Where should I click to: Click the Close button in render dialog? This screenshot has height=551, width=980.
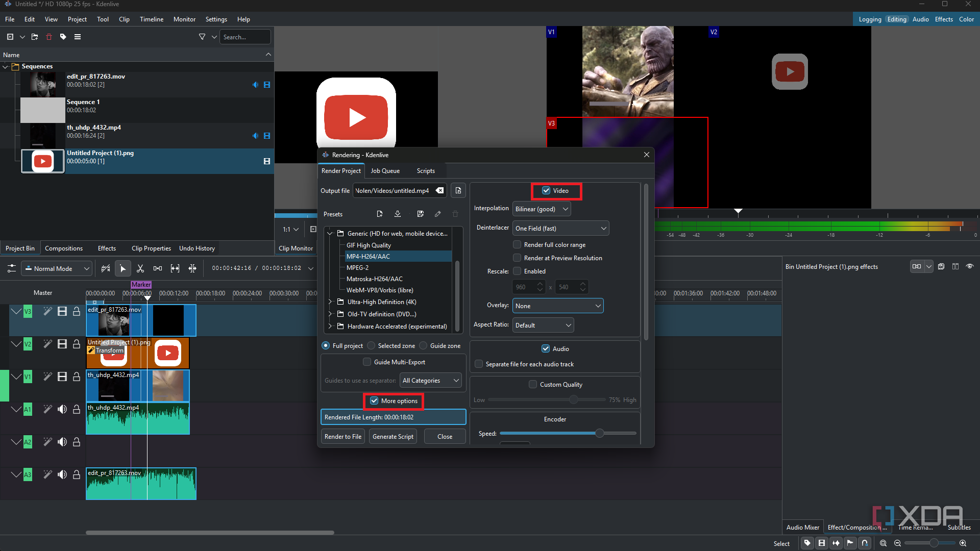(x=445, y=436)
